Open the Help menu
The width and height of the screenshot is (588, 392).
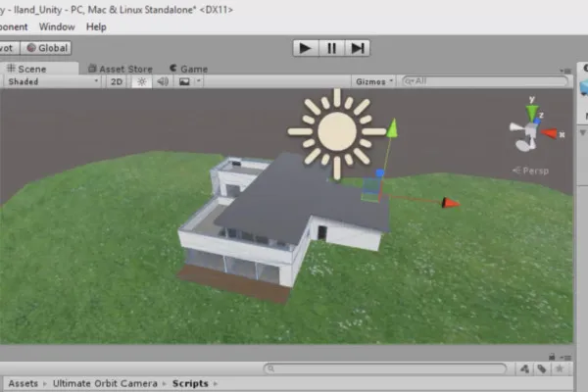click(96, 27)
